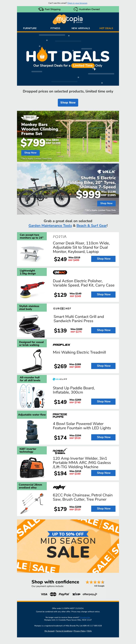The height and width of the screenshot is (644, 136).
Task: Select the New Arrivals navigation item
Action: coord(81,28)
